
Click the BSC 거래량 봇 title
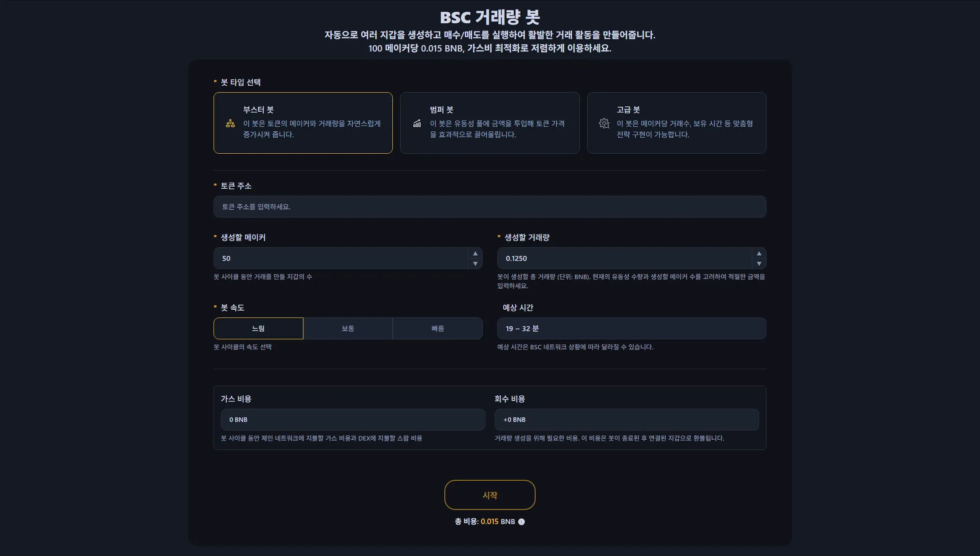click(x=490, y=18)
